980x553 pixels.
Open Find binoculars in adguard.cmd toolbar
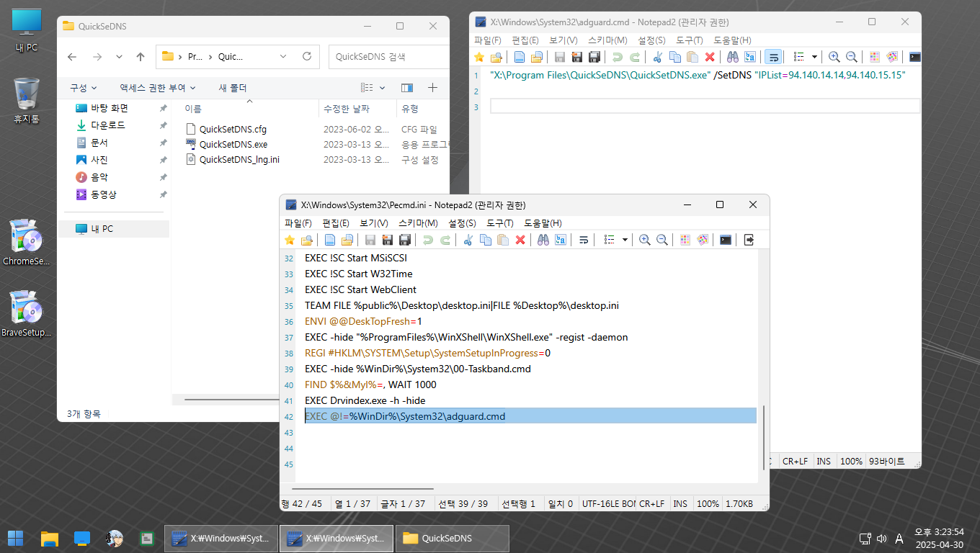click(733, 57)
